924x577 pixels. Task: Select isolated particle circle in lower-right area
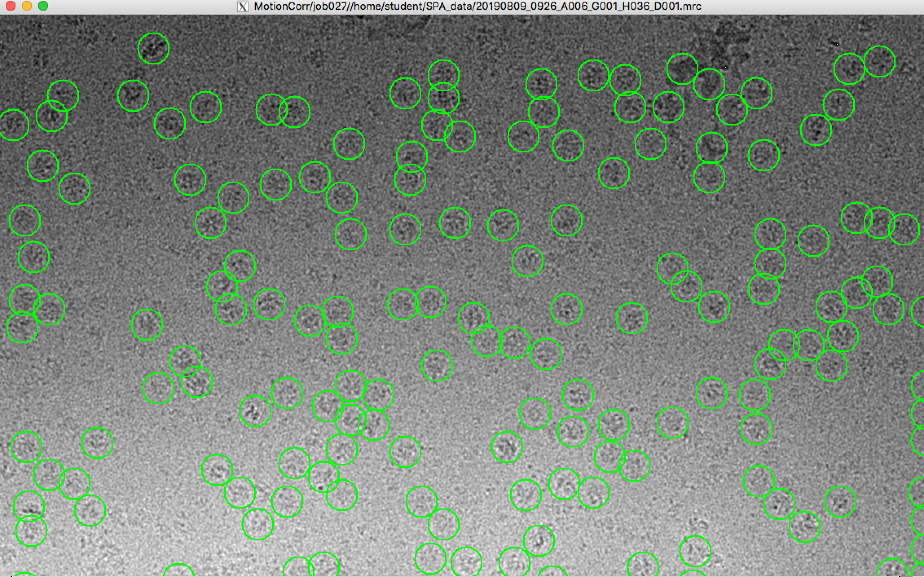click(x=840, y=501)
